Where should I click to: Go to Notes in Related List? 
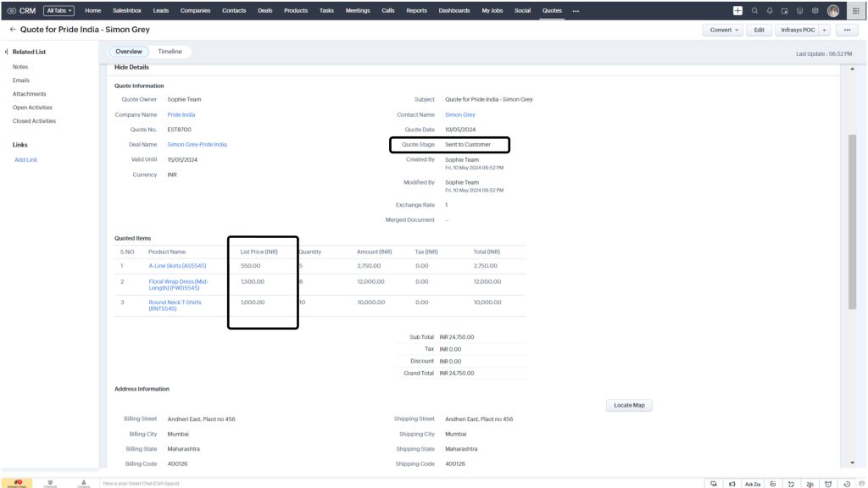pos(20,67)
